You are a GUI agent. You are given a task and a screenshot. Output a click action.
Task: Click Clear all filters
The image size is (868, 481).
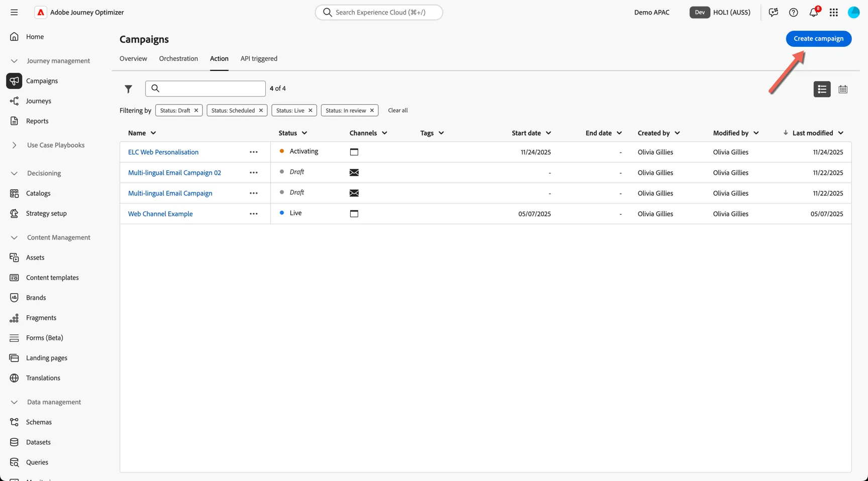tap(398, 110)
